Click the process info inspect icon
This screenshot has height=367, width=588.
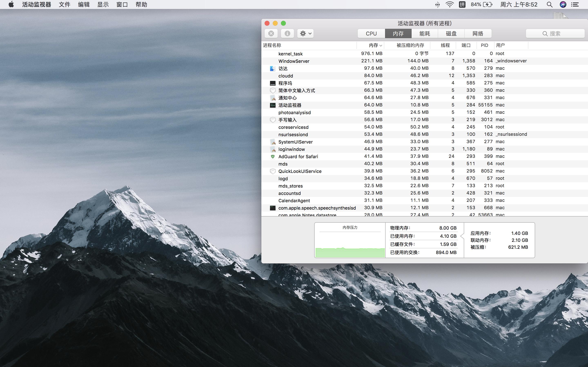coord(287,33)
